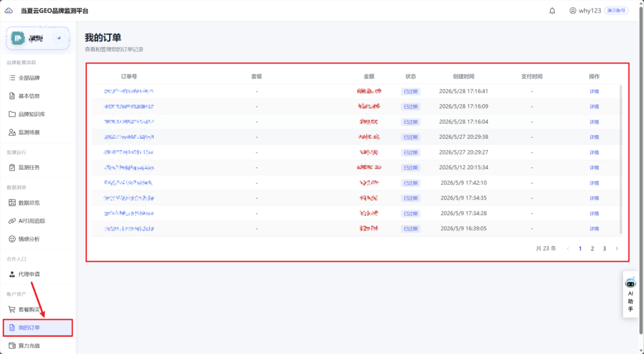Click the 已过期 status tag for 2026/5/28 17:16:41
644x354 pixels.
click(x=410, y=91)
